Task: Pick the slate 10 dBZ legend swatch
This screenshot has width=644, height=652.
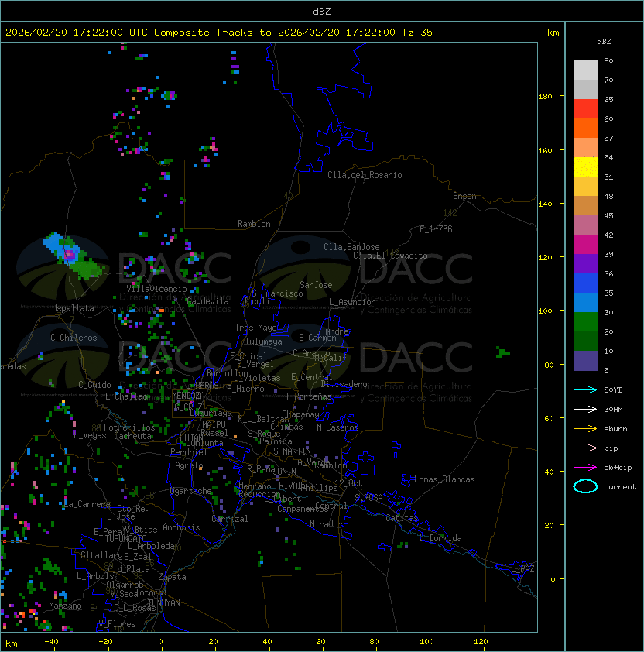Action: (585, 361)
